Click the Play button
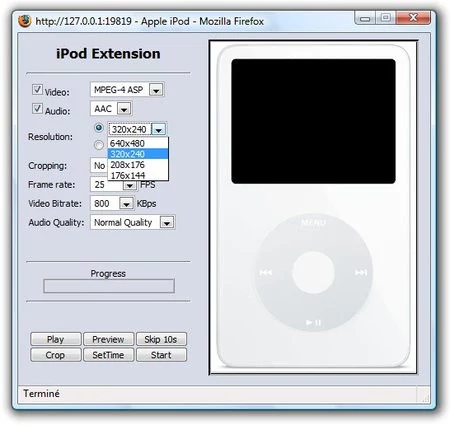 coord(56,339)
